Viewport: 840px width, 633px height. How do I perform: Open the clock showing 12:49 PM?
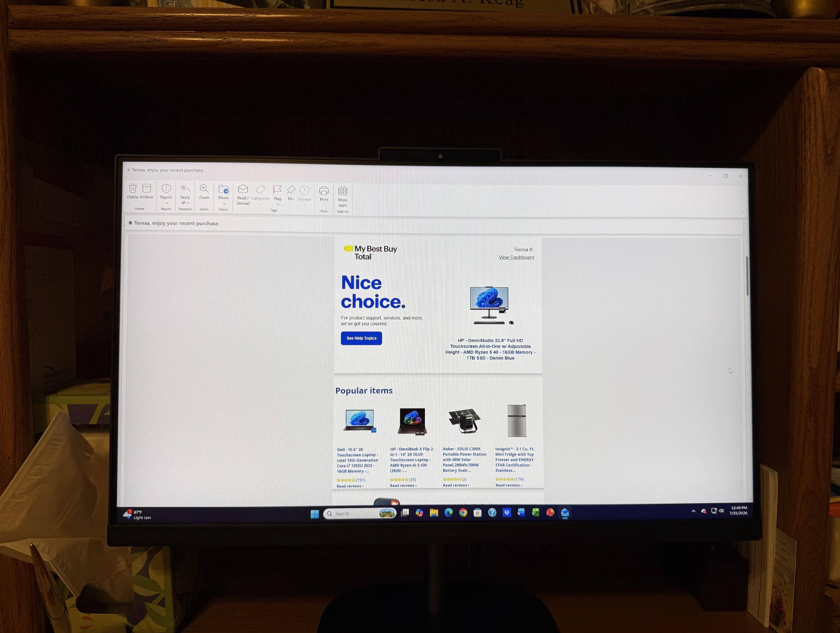tap(738, 510)
